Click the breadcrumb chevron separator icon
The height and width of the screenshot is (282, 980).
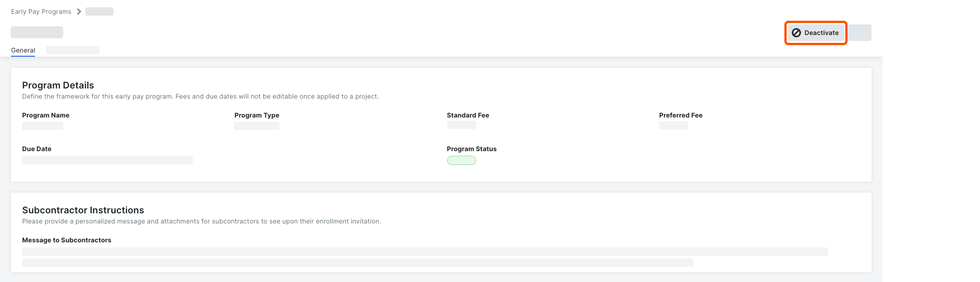click(79, 12)
